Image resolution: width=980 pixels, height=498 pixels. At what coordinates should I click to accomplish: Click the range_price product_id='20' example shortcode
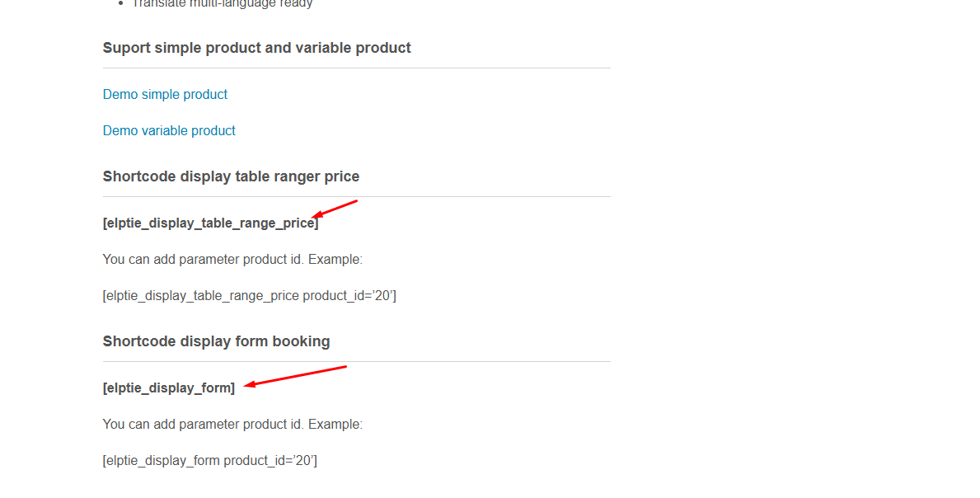(250, 295)
